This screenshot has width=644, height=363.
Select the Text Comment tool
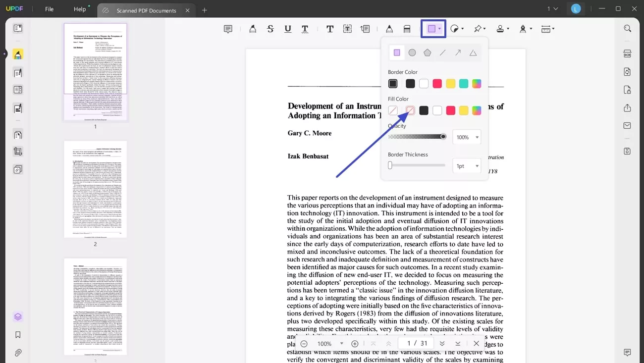[330, 29]
